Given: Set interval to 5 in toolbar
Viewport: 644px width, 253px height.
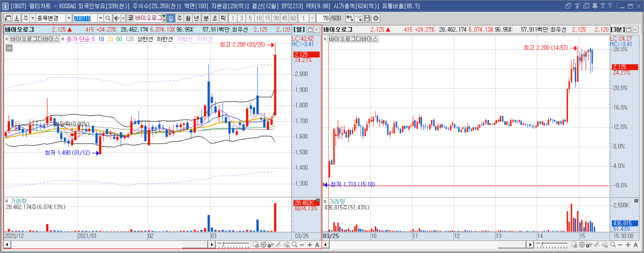Looking at the screenshot, I should (250, 18).
